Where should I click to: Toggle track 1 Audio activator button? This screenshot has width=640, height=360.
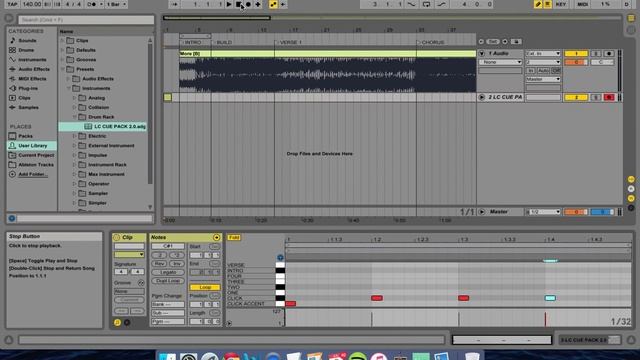576,53
